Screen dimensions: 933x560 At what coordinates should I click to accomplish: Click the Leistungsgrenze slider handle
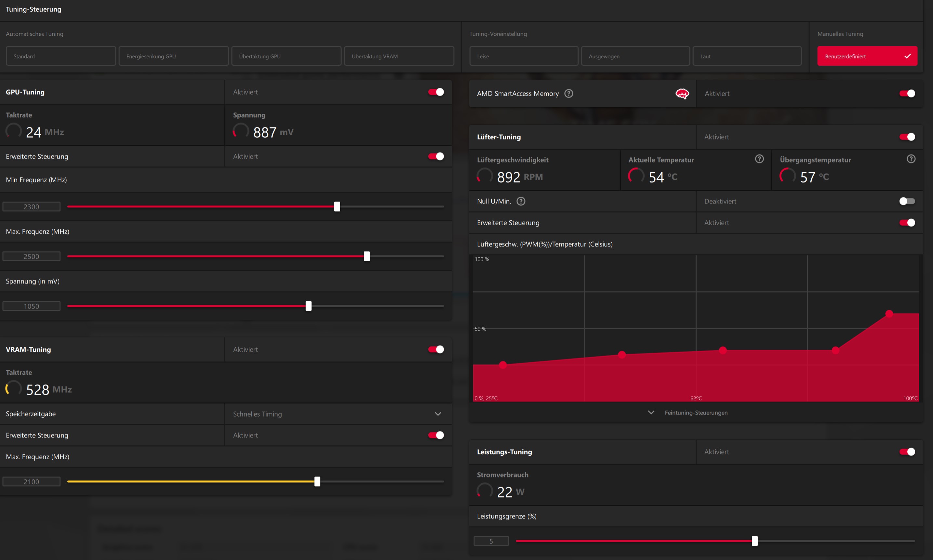[x=754, y=541]
